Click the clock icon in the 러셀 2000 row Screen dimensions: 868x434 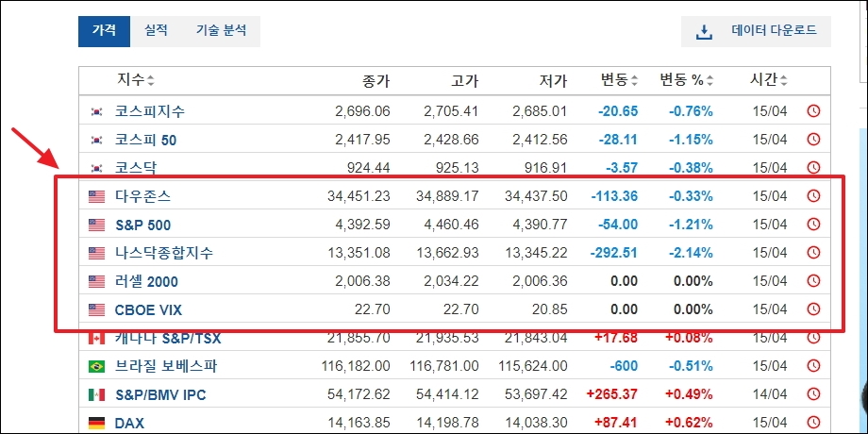(x=813, y=281)
